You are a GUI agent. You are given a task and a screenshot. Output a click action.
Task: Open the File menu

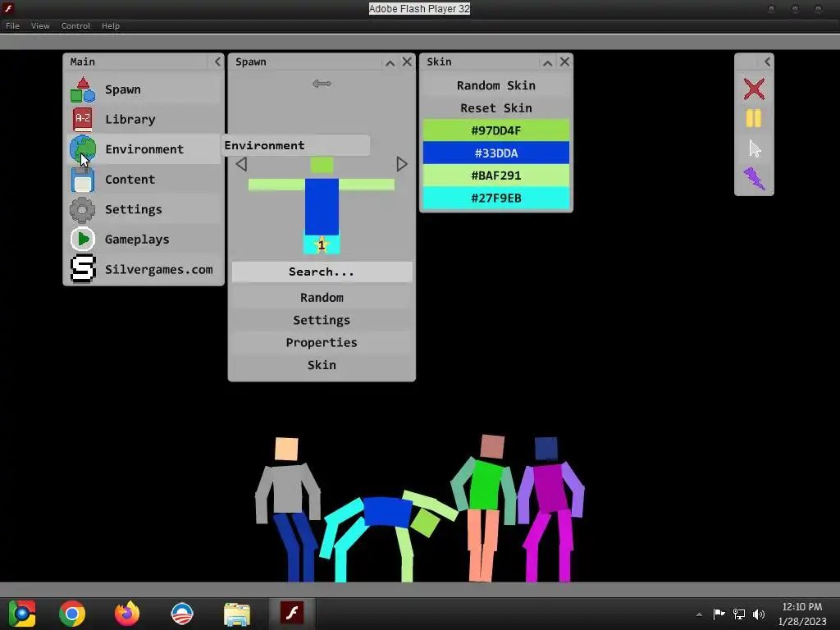coord(12,25)
